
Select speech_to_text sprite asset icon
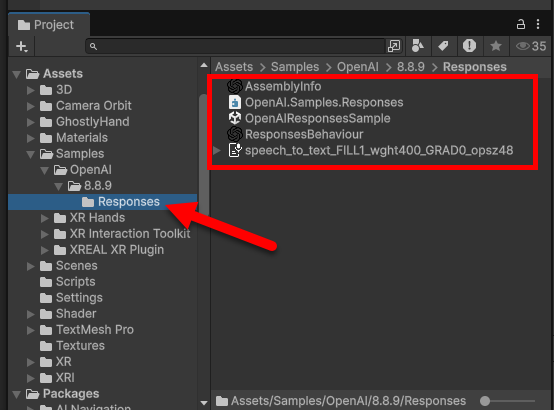(235, 151)
